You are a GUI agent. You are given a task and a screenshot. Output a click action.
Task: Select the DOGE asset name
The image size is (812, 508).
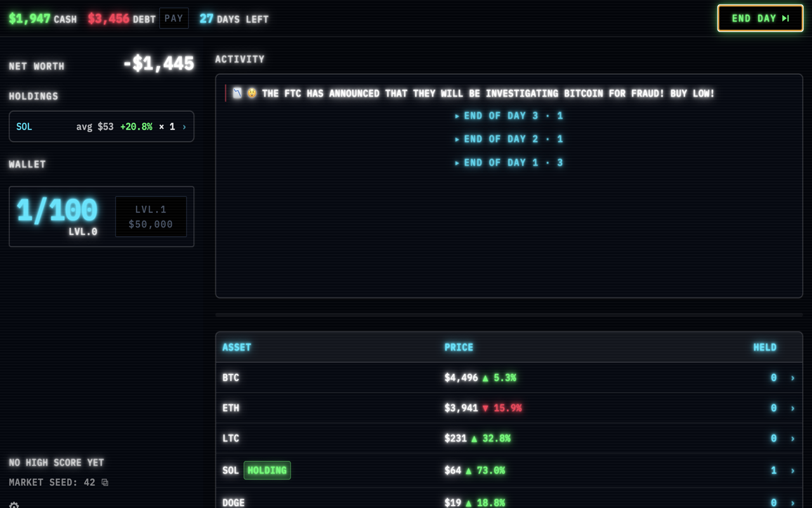pos(233,503)
